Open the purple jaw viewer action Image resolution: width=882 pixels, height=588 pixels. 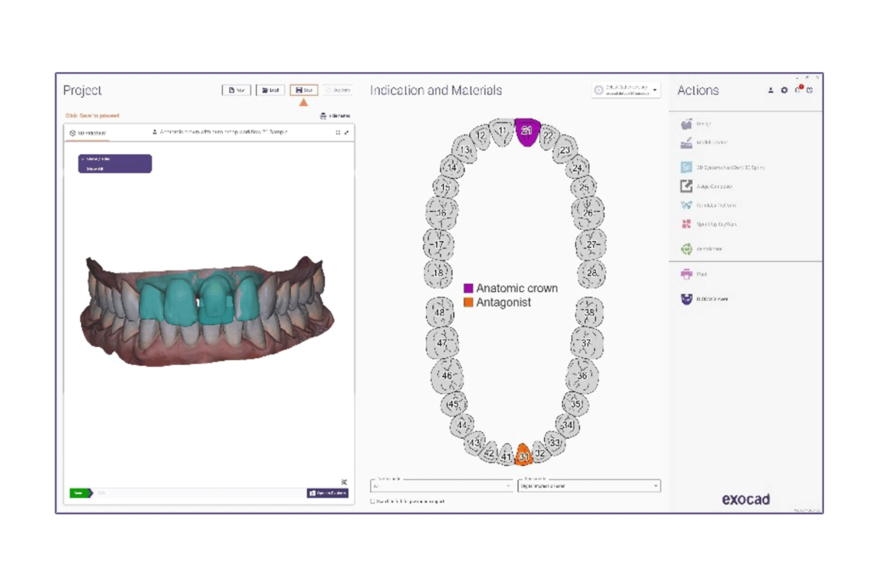tap(686, 299)
